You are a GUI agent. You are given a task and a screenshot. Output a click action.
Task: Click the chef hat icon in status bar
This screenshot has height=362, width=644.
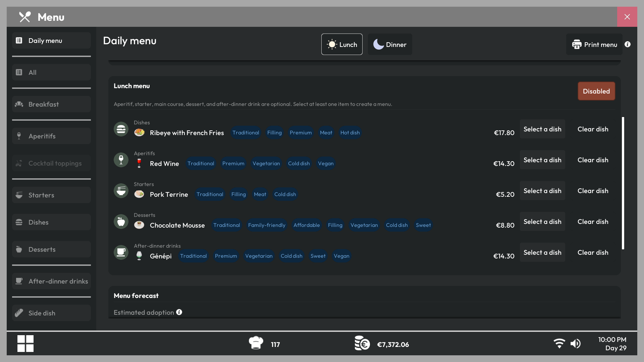point(256,343)
